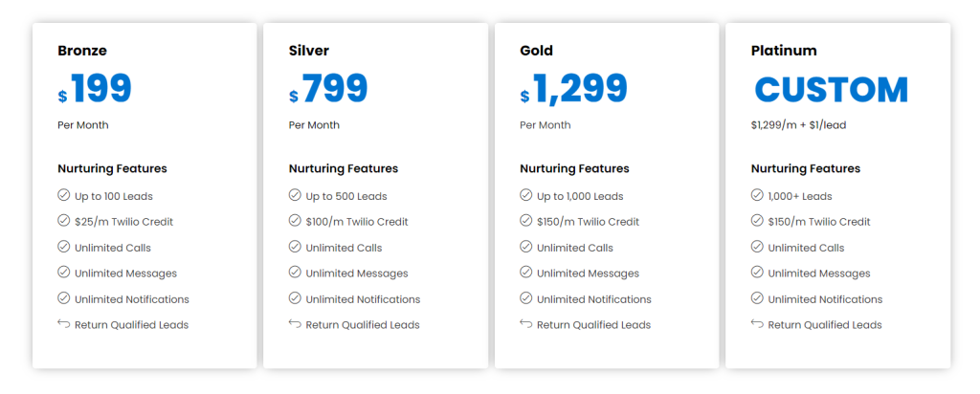Screen dimensions: 980x394
Task: Click the checkmark icon beside Up to 100 Leads
Action: tap(64, 195)
